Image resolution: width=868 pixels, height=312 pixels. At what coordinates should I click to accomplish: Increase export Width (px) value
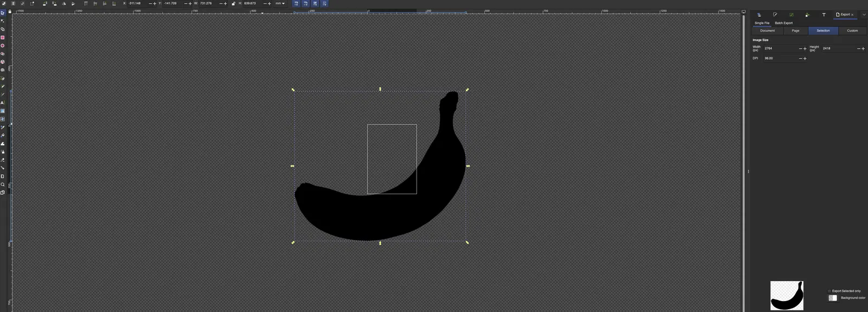[805, 48]
